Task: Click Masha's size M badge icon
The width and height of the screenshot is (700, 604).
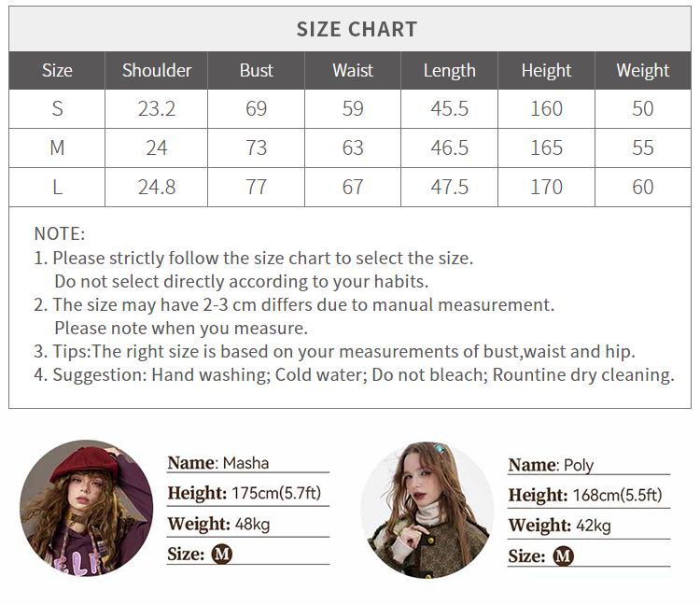Action: (x=222, y=554)
